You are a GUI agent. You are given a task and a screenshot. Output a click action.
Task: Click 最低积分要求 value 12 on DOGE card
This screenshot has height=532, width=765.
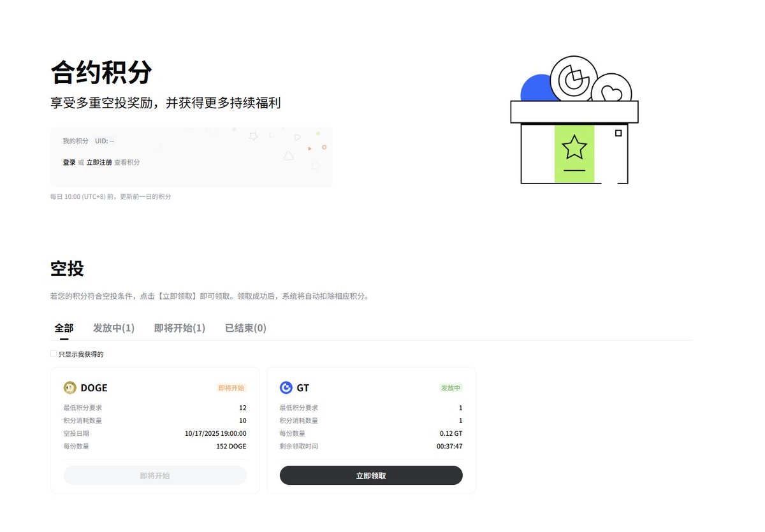242,408
